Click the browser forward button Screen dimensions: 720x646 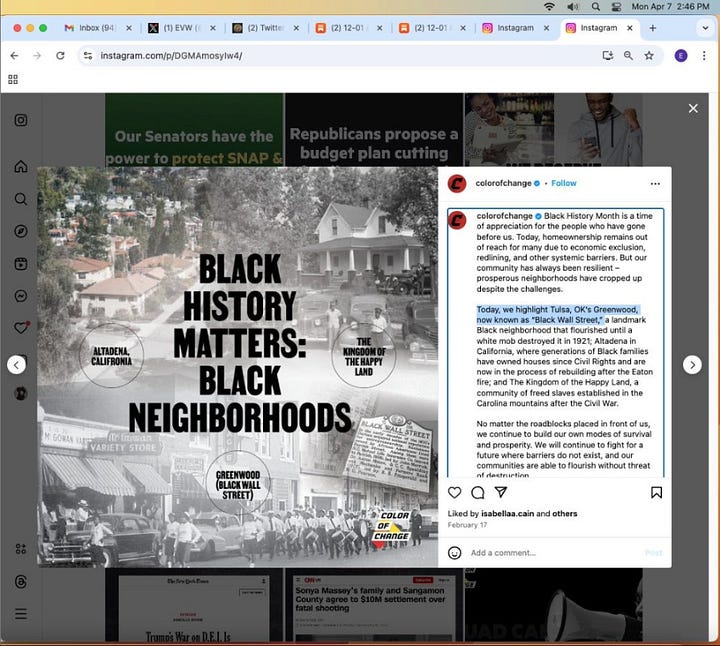pyautogui.click(x=37, y=56)
